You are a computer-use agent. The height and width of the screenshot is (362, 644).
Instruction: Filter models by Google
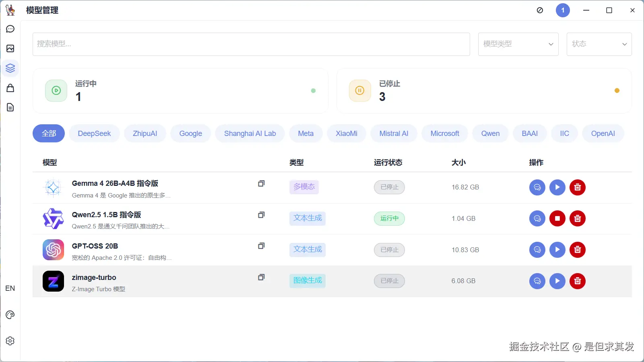[191, 134]
